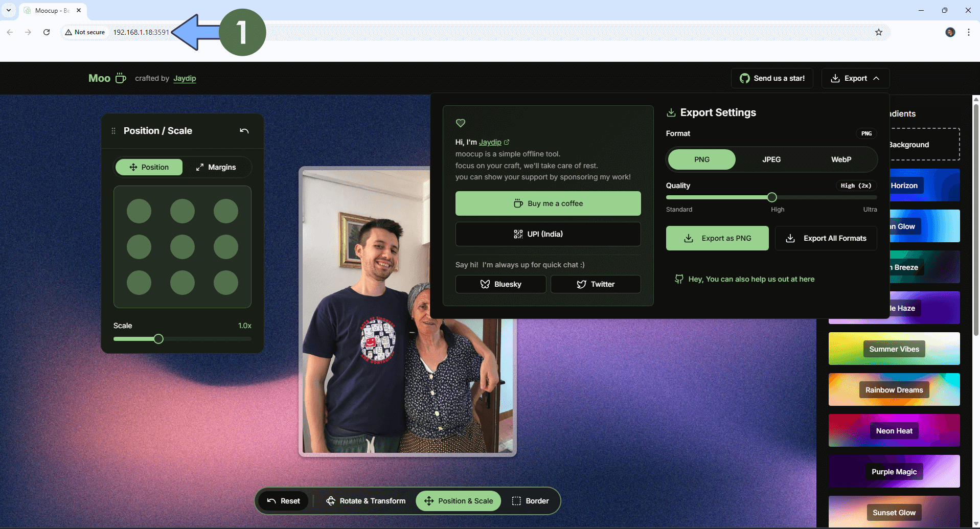
Task: Select the JPEG format option
Action: tap(771, 159)
